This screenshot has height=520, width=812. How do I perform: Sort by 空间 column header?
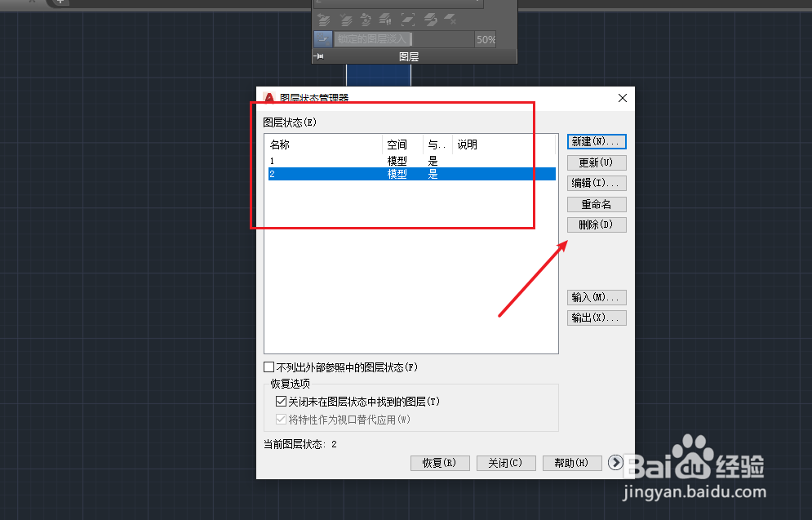click(403, 144)
